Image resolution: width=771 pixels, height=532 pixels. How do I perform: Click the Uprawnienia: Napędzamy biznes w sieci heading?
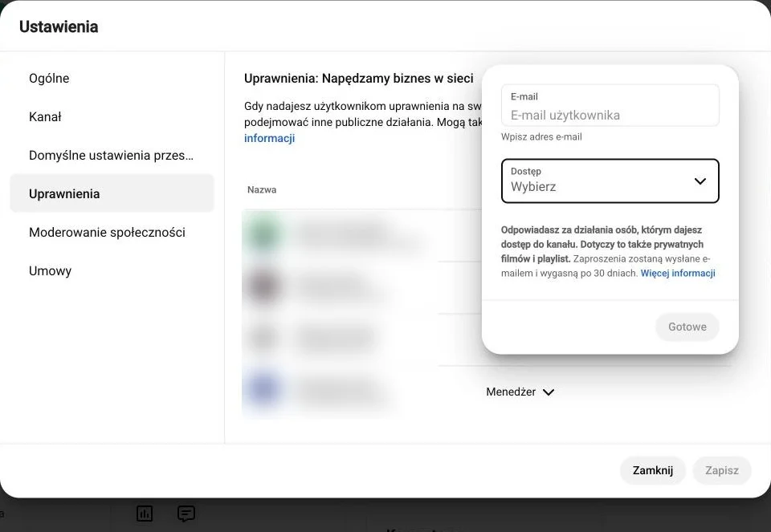(x=358, y=78)
